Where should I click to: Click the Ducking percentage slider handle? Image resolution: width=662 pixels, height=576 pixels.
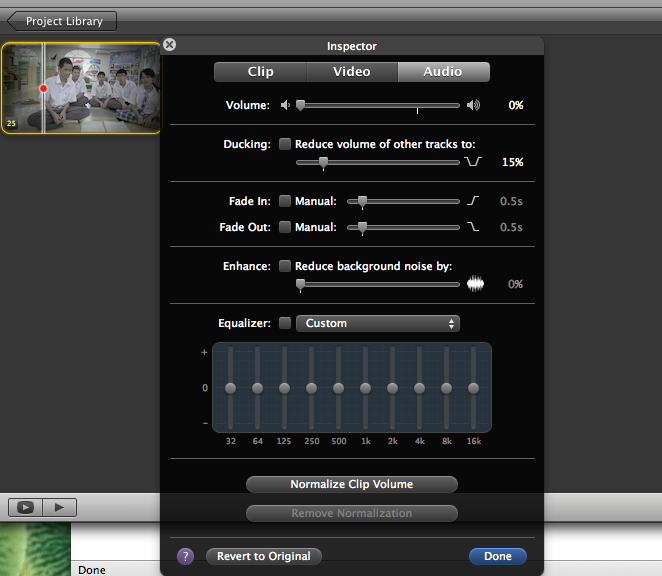323,163
